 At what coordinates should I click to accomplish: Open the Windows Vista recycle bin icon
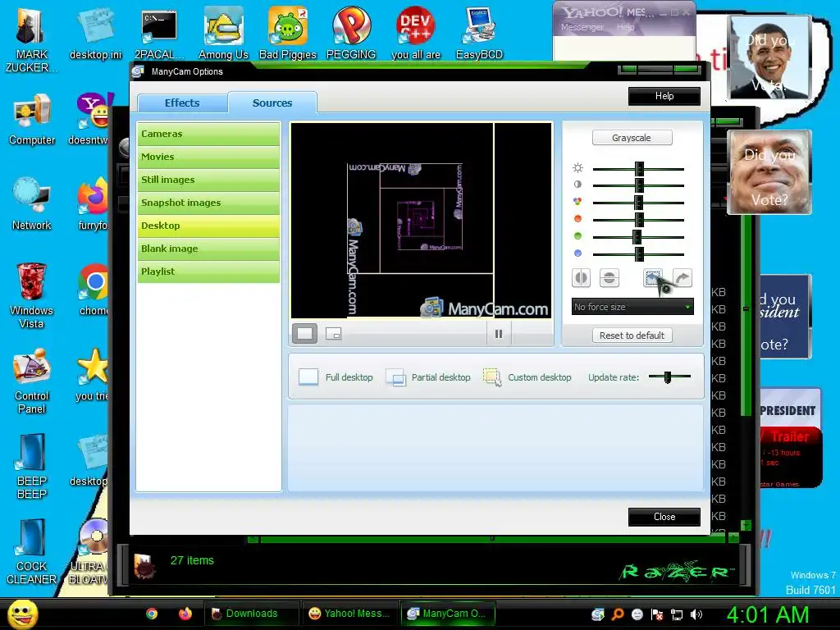(31, 295)
